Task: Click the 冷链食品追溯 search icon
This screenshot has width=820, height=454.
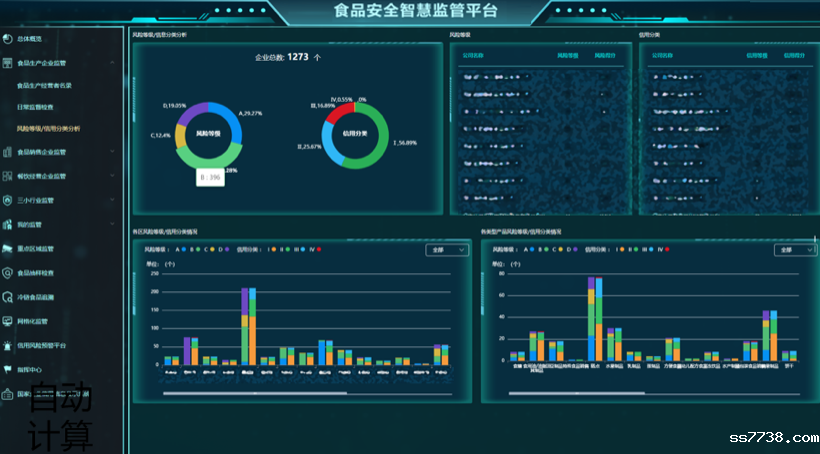Action: [x=8, y=297]
